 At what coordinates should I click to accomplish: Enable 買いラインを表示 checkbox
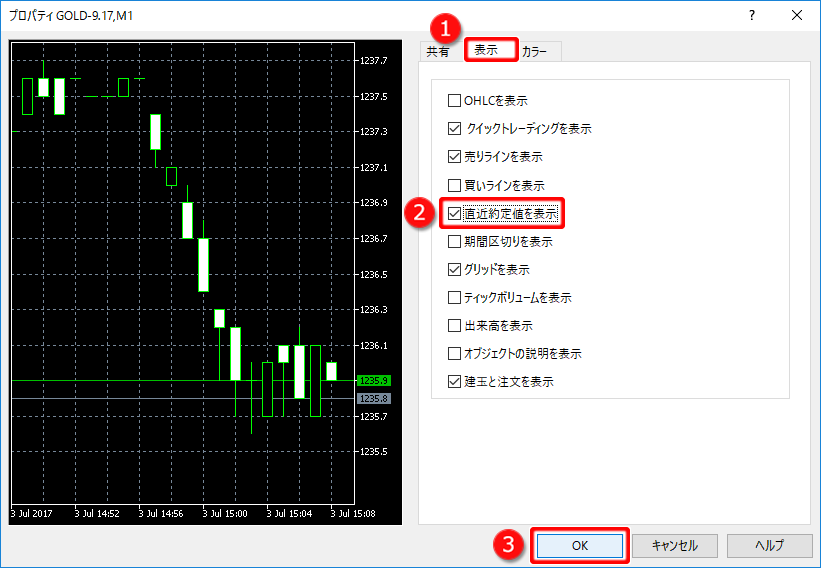click(x=455, y=185)
